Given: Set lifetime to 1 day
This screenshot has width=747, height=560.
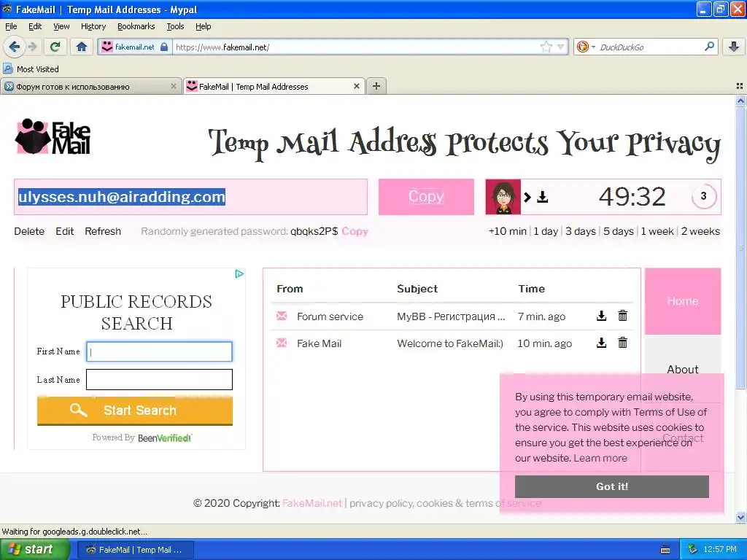Looking at the screenshot, I should 546,231.
